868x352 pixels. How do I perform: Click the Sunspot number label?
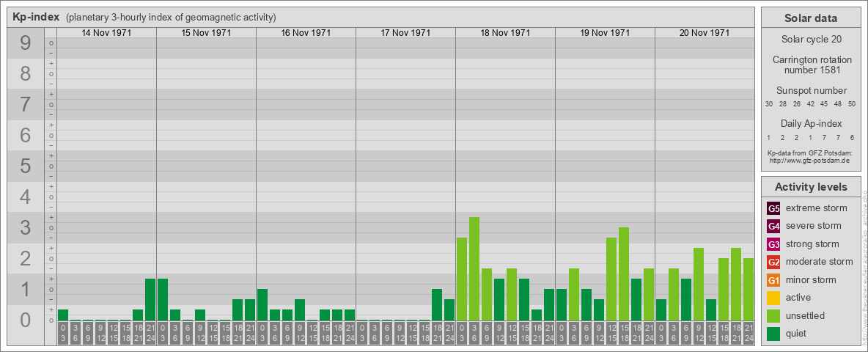[x=811, y=91]
